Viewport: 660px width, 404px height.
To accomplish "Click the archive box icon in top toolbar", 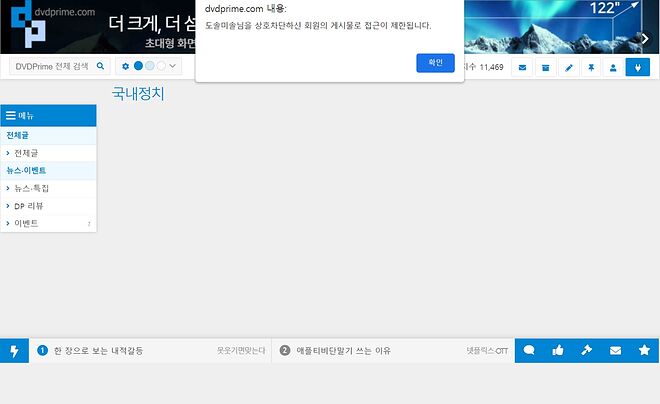I will (x=546, y=67).
